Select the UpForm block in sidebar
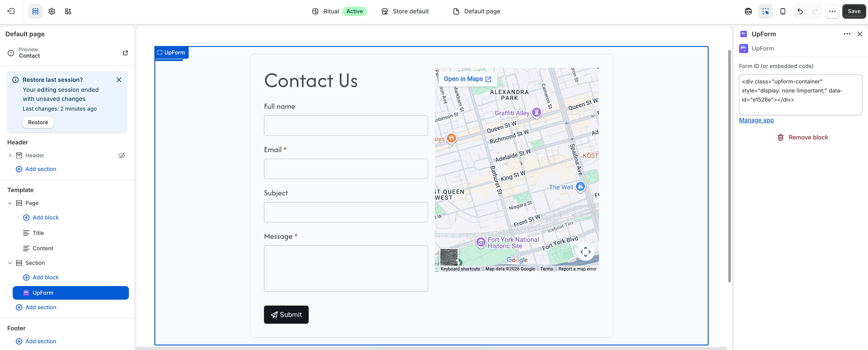 pos(70,293)
